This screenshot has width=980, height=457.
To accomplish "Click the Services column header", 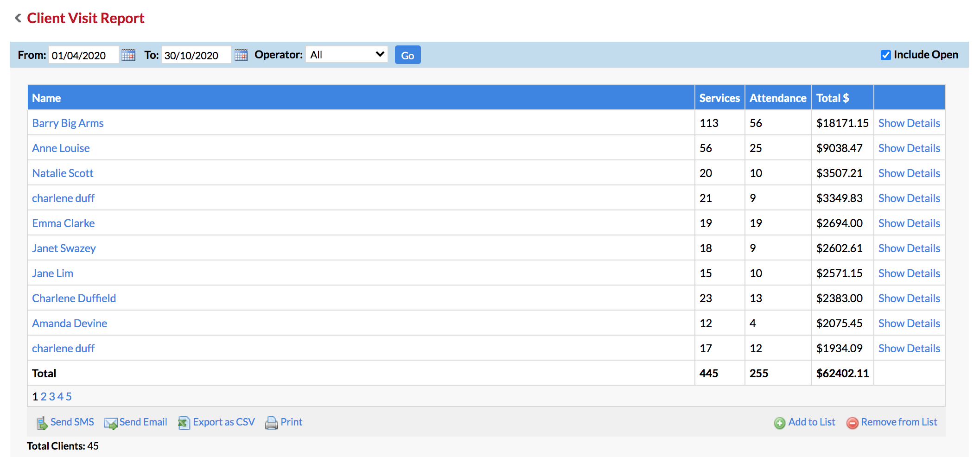I will coord(719,98).
